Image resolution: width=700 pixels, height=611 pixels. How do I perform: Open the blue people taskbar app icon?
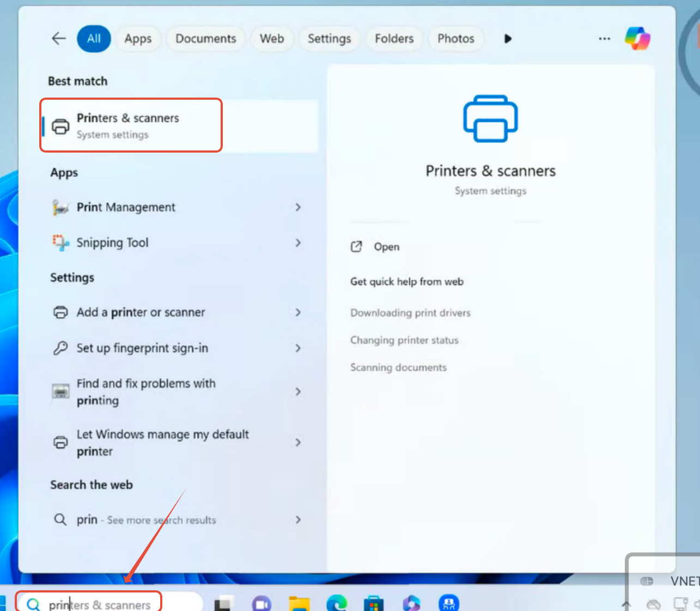[x=449, y=603]
